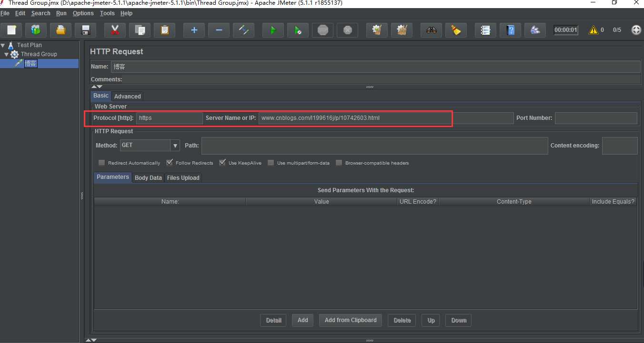This screenshot has width=644, height=343.
Task: Start the test with green play icon
Action: pos(273,30)
